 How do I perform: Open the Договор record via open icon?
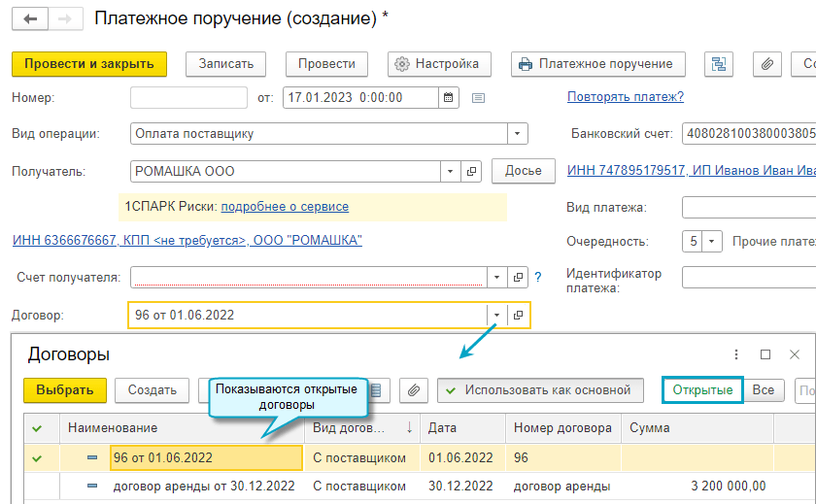tap(518, 315)
